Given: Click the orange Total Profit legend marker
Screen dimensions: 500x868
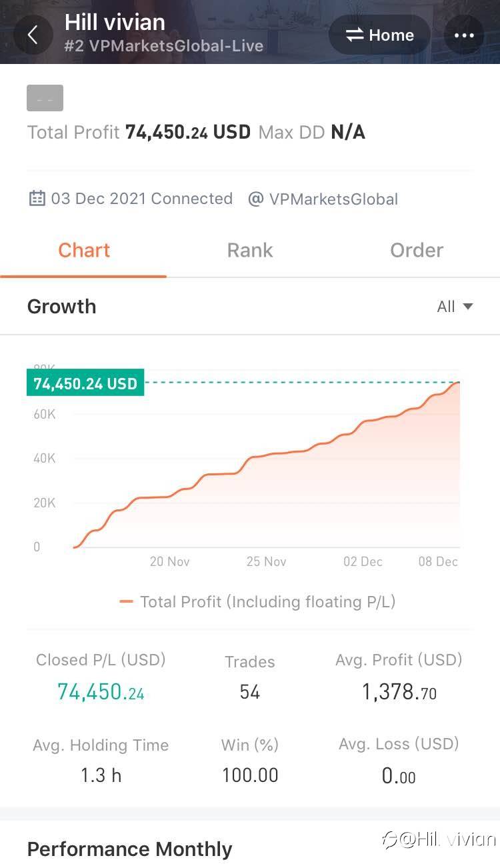Looking at the screenshot, I should click(x=127, y=602).
